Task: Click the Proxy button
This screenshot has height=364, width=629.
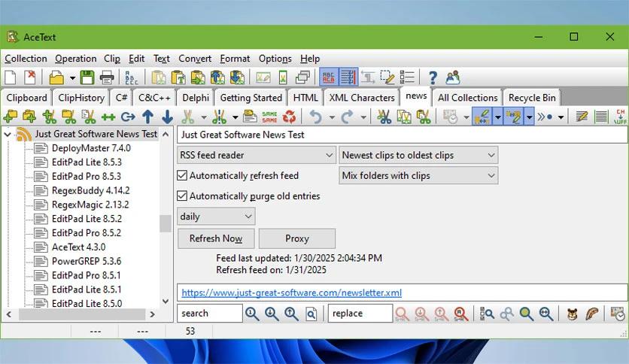Action: [x=297, y=238]
